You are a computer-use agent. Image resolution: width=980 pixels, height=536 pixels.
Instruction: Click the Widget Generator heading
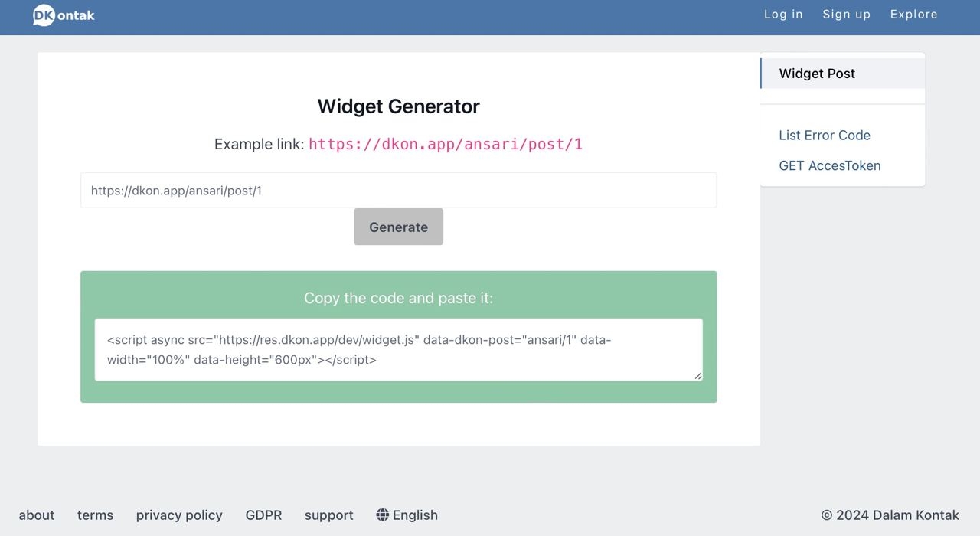pos(398,106)
